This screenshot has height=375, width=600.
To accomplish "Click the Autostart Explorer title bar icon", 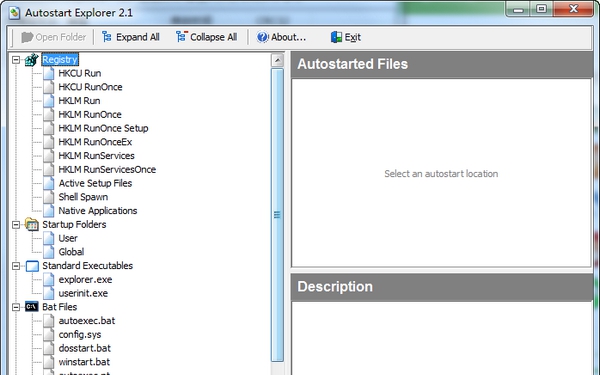I will point(15,13).
